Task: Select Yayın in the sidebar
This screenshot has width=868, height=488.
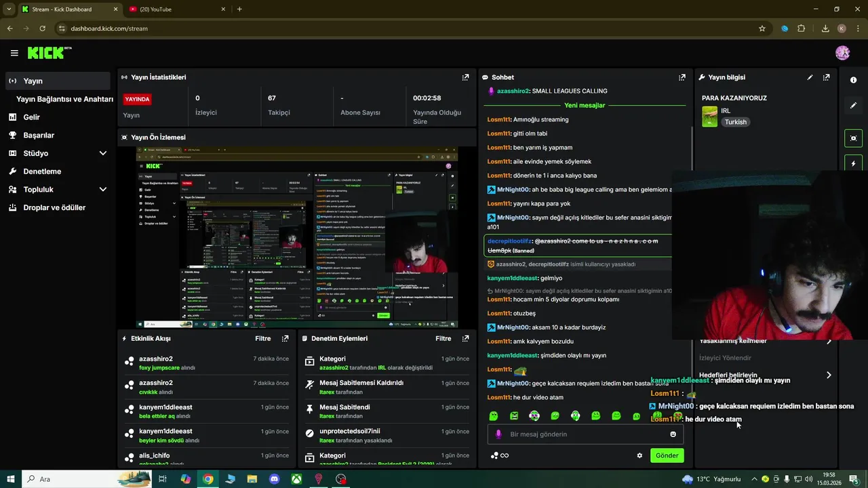Action: [x=57, y=81]
